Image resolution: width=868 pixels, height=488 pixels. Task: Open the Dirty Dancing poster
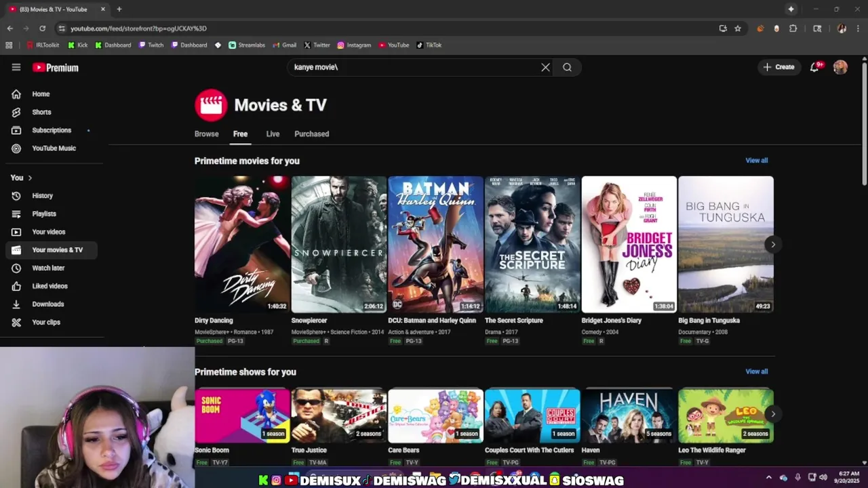tap(242, 244)
